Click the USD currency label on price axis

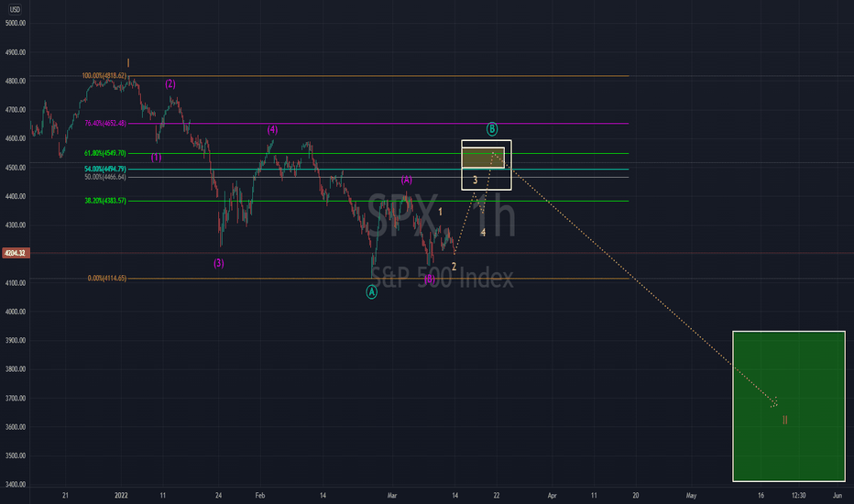(15, 9)
